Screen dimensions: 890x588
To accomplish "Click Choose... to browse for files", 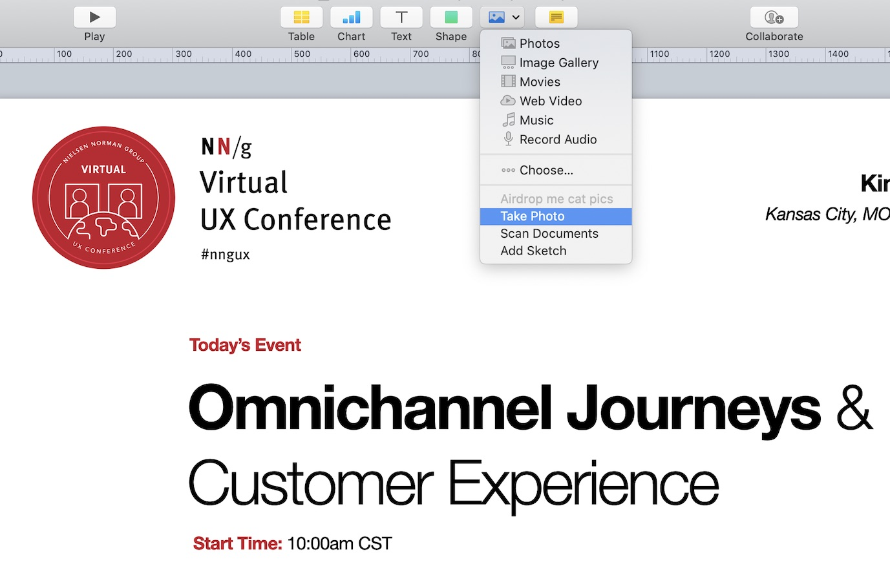I will click(546, 171).
